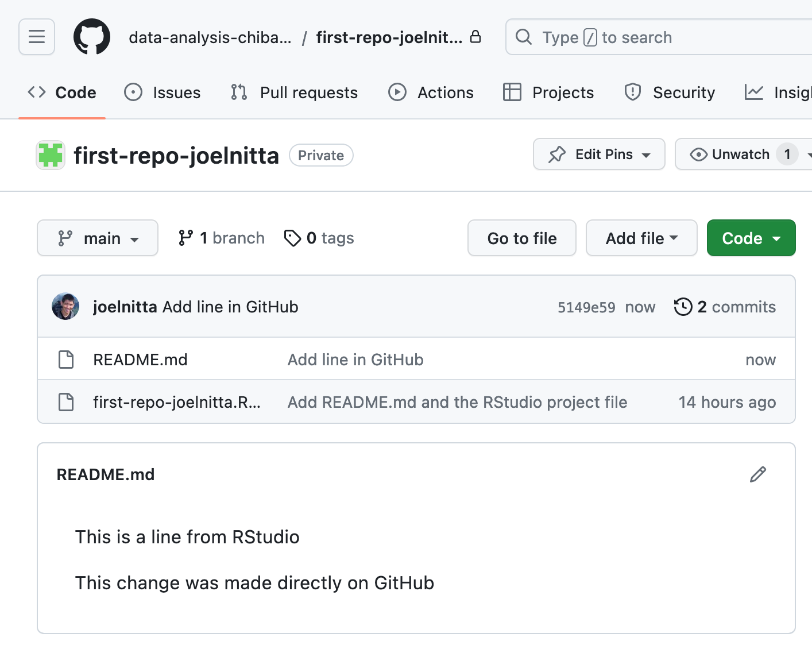Edit README.md using pencil icon
The height and width of the screenshot is (649, 812).
tap(757, 474)
